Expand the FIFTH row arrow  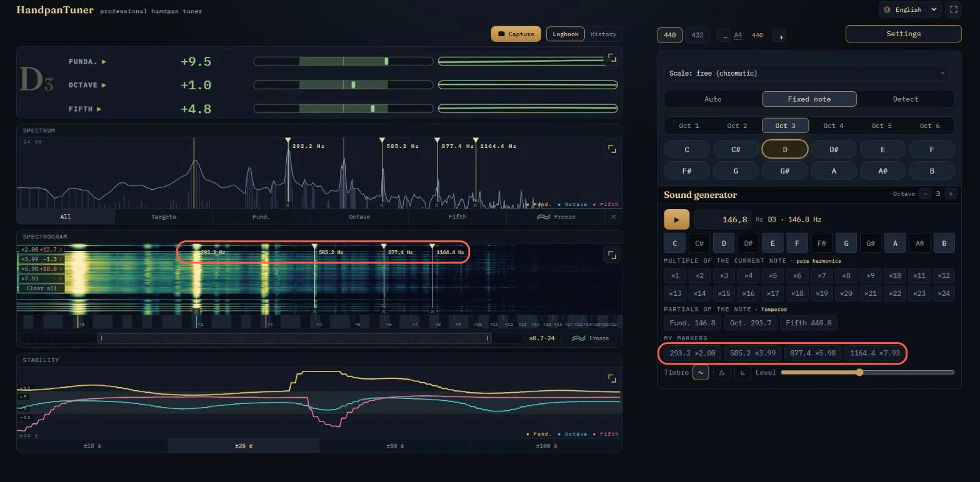99,109
